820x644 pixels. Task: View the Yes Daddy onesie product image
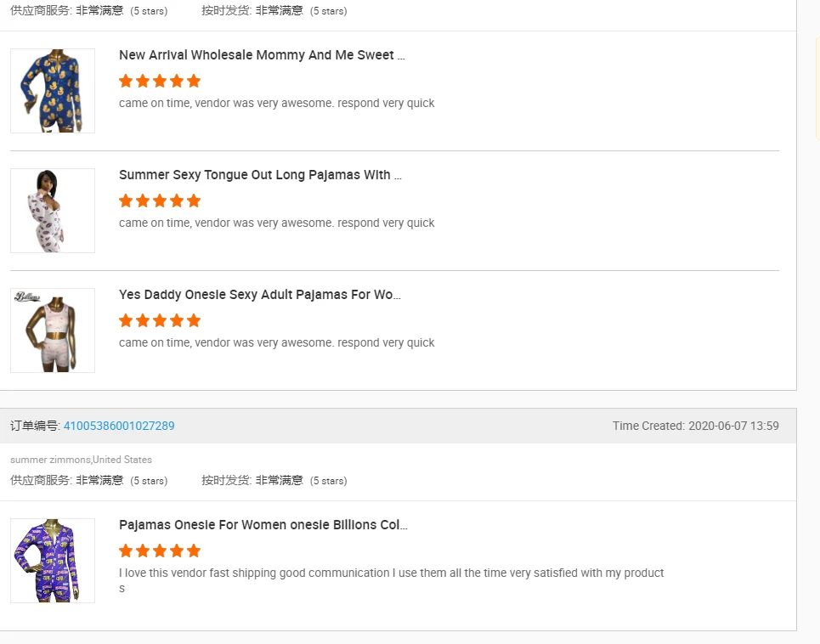pos(53,330)
